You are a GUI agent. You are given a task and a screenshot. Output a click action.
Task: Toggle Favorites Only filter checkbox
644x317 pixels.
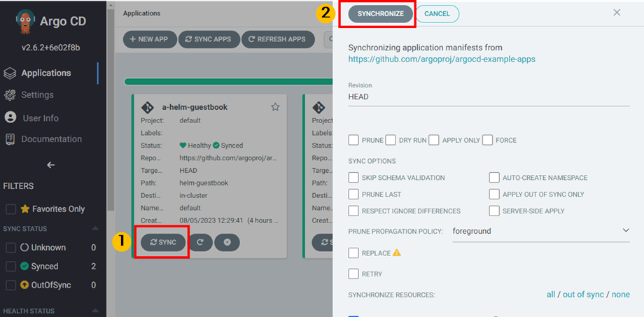[x=10, y=209]
